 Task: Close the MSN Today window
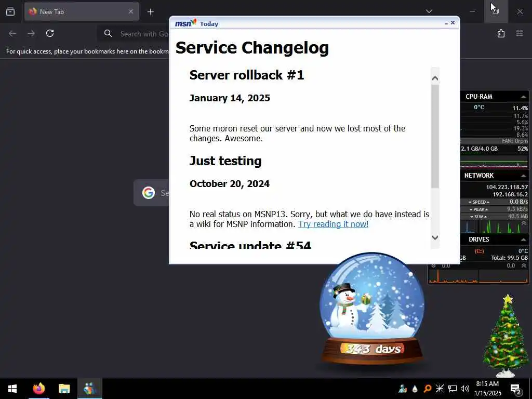453,23
